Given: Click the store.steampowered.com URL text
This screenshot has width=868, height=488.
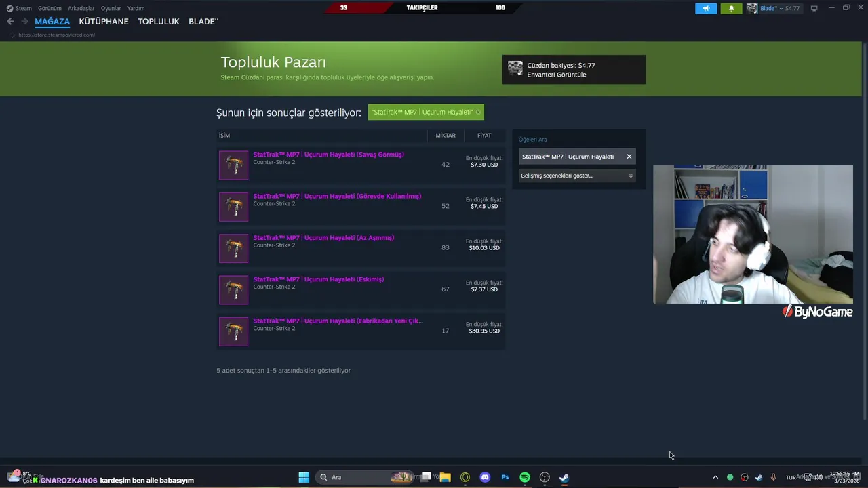Looking at the screenshot, I should click(x=57, y=35).
